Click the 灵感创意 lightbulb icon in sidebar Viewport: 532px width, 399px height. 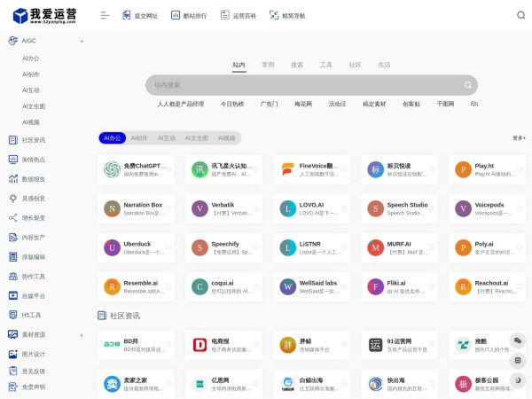click(13, 199)
